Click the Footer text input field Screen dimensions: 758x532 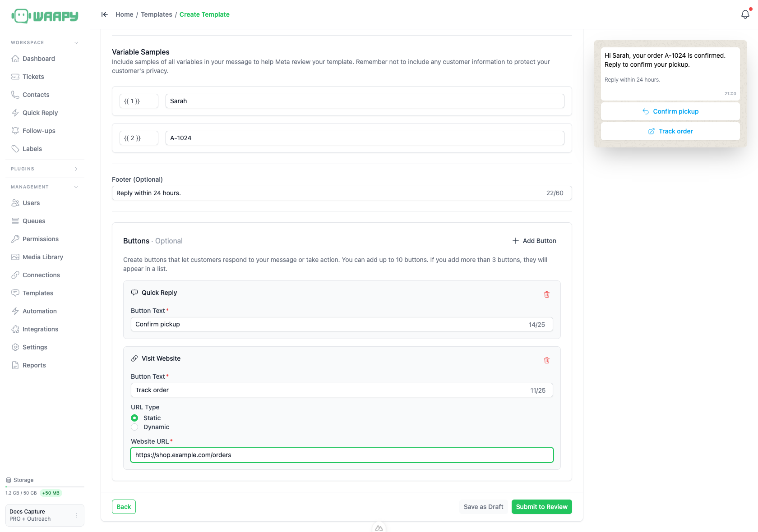[342, 193]
